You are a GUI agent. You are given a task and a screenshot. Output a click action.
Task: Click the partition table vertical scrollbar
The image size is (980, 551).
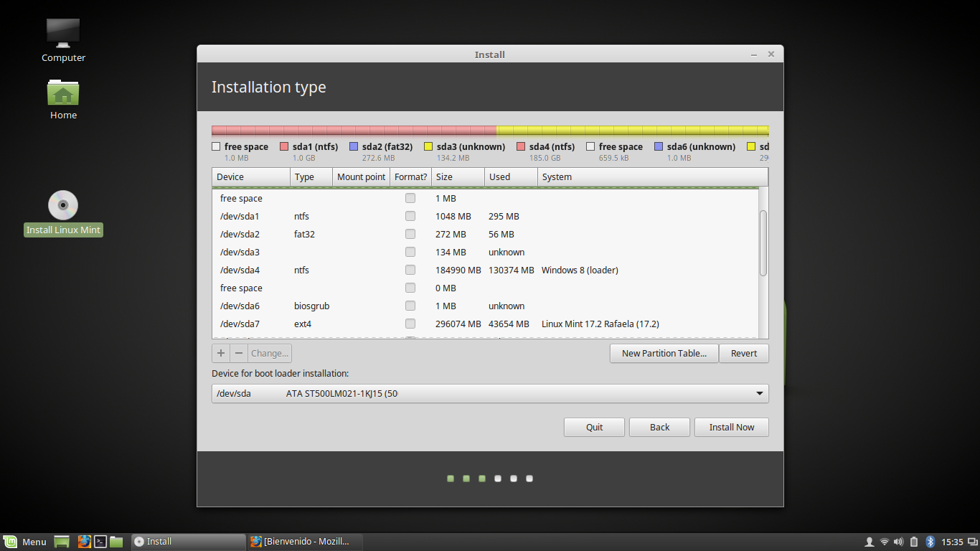763,242
